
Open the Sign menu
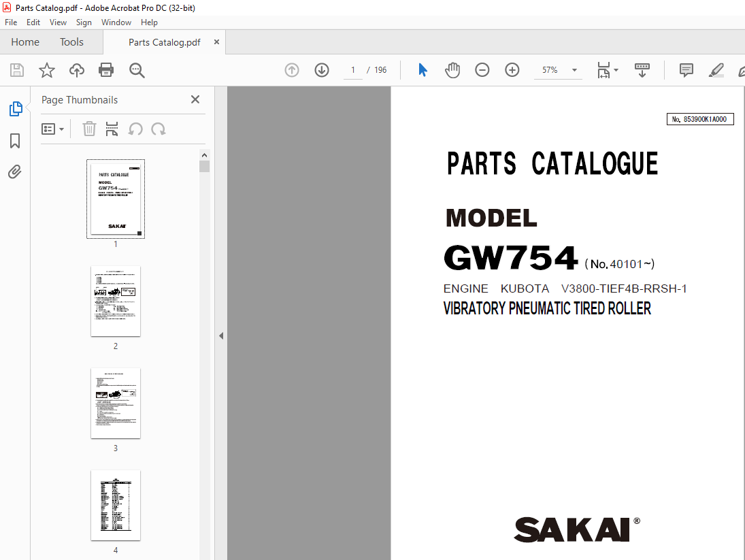click(84, 22)
